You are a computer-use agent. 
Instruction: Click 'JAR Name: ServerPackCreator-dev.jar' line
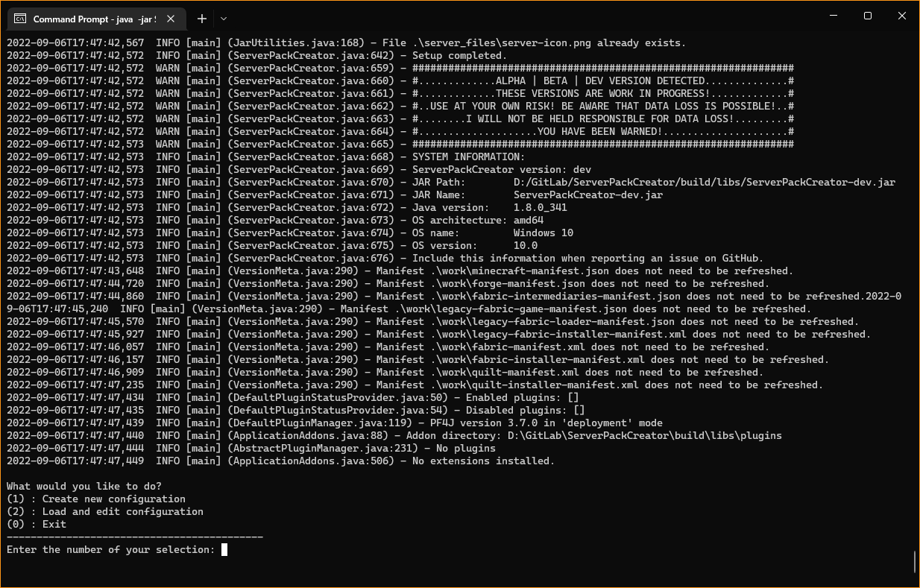point(335,195)
